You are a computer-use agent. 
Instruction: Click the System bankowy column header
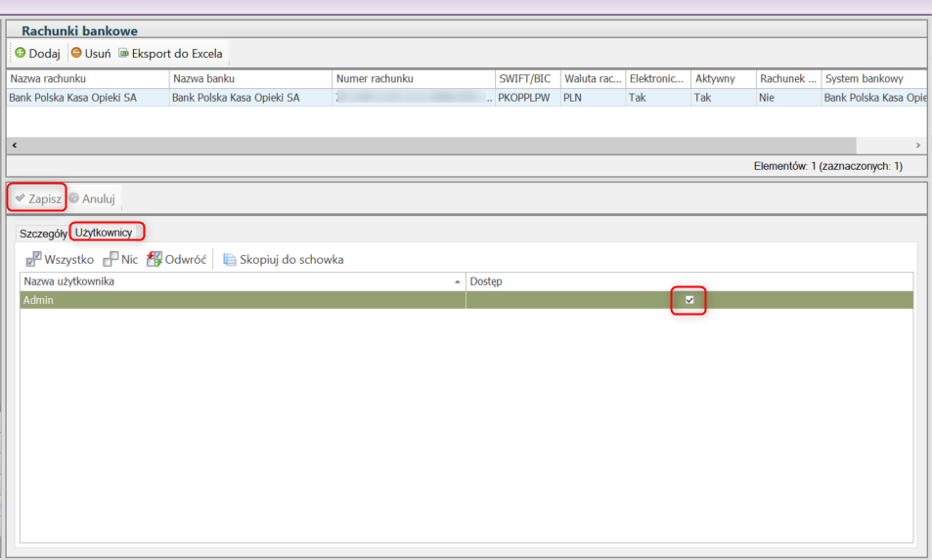tap(874, 78)
